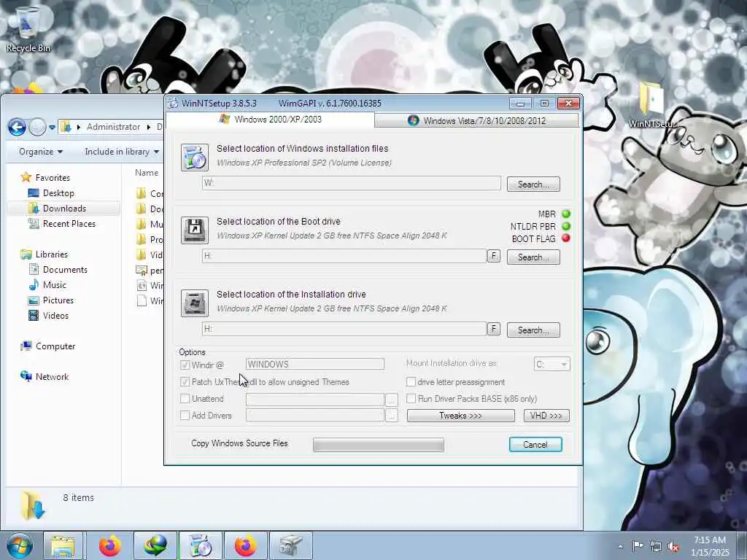Screen dimensions: 747x560
Task: Click the red BOOT FLAG status indicator
Action: [x=566, y=238]
